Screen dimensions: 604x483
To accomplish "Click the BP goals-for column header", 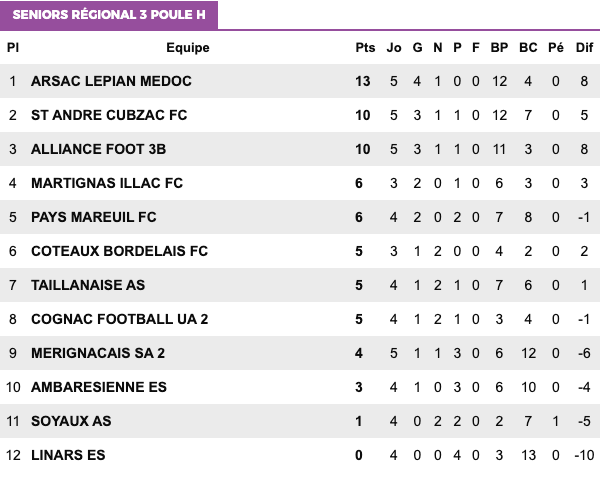I will [x=500, y=47].
